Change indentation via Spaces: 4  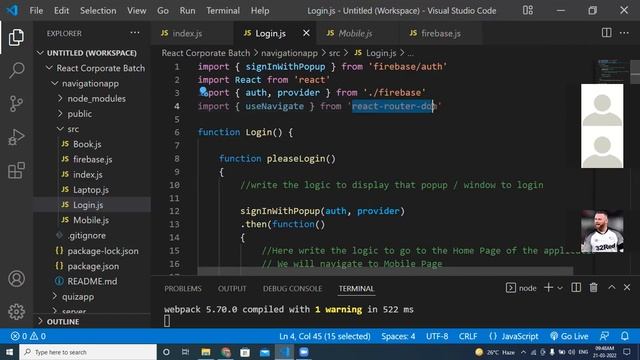coord(398,336)
